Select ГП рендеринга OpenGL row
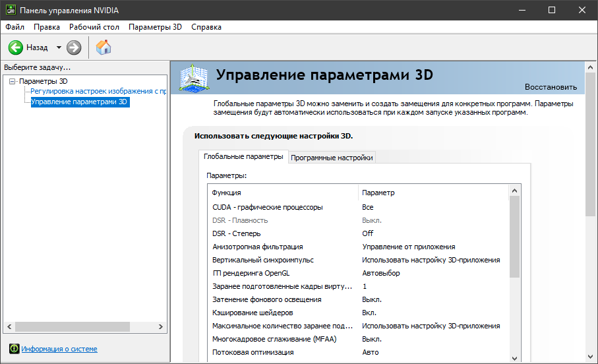The height and width of the screenshot is (364, 598). (x=358, y=273)
